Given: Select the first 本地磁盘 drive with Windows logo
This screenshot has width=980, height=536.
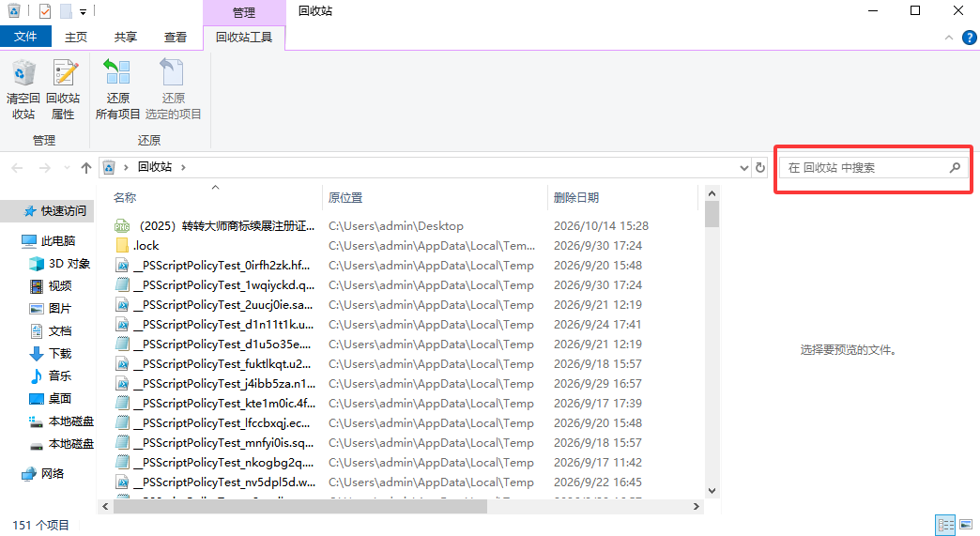Looking at the screenshot, I should pos(62,421).
